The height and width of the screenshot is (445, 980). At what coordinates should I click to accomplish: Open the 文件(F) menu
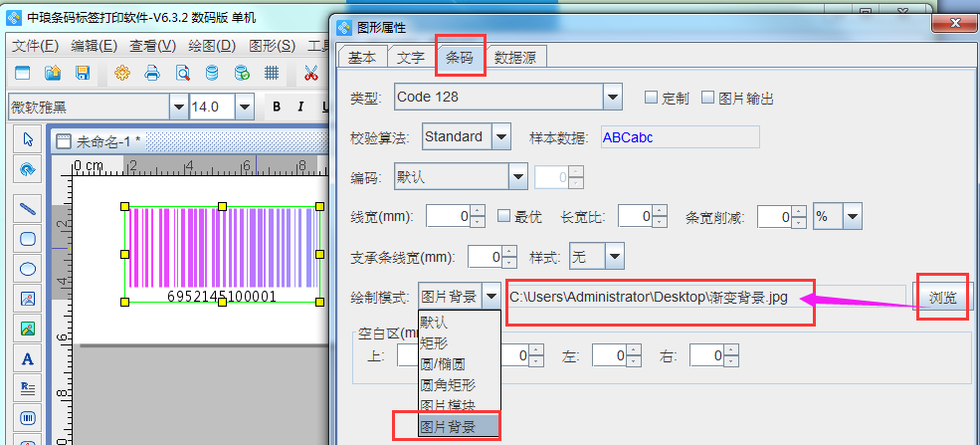click(37, 46)
